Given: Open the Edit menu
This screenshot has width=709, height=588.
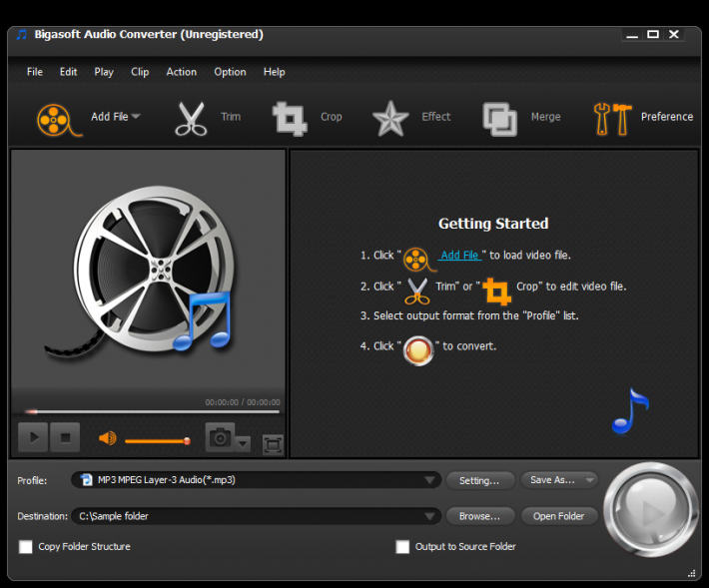Looking at the screenshot, I should pos(68,72).
